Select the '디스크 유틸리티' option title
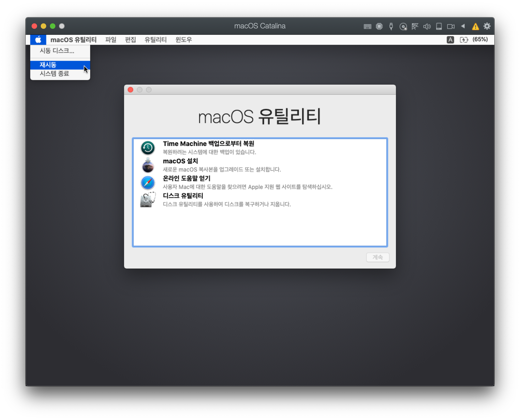The width and height of the screenshot is (520, 420). [x=183, y=196]
